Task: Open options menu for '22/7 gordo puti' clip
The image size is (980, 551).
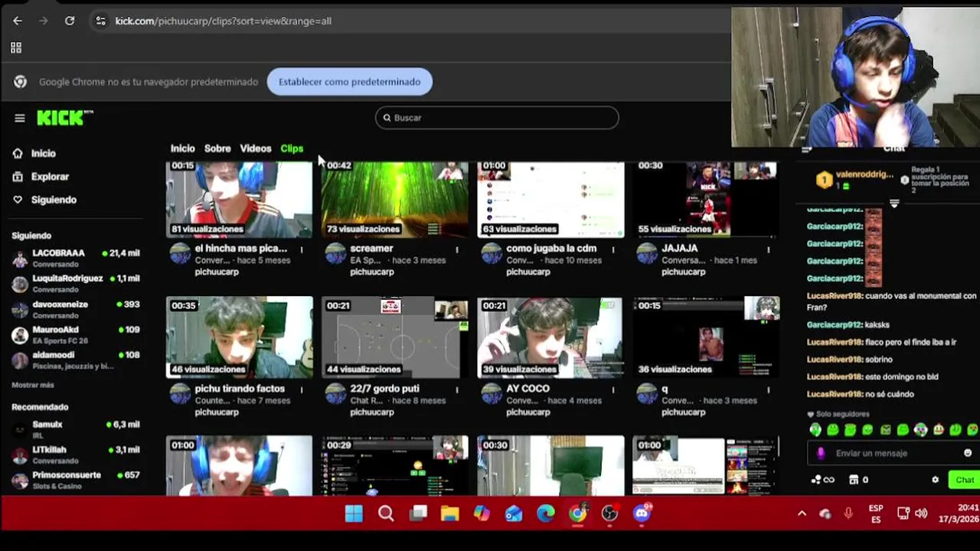Action: click(457, 390)
